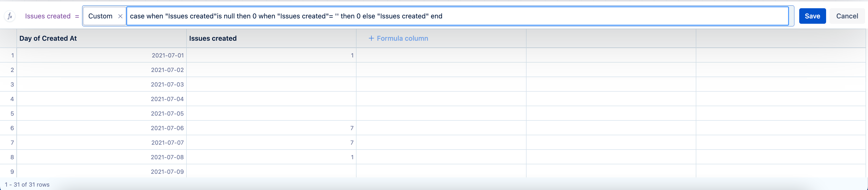Select row number 1 header
The height and width of the screenshot is (190, 868).
pyautogui.click(x=8, y=55)
